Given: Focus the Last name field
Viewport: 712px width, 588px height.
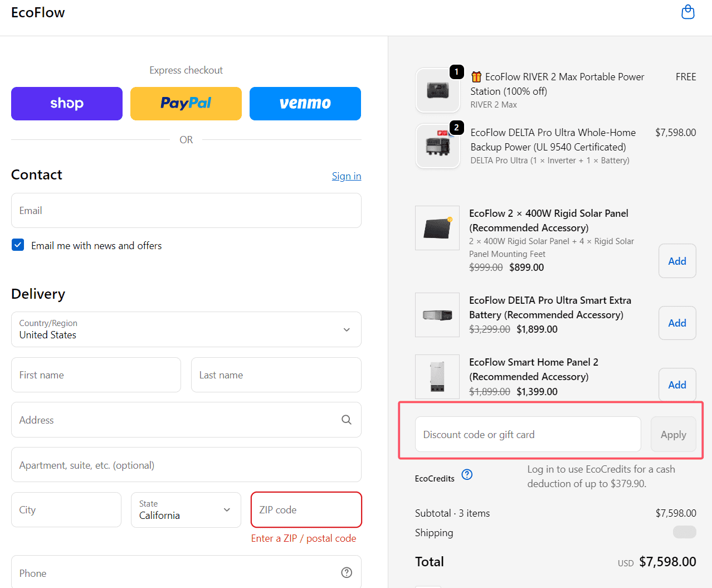Looking at the screenshot, I should click(276, 375).
